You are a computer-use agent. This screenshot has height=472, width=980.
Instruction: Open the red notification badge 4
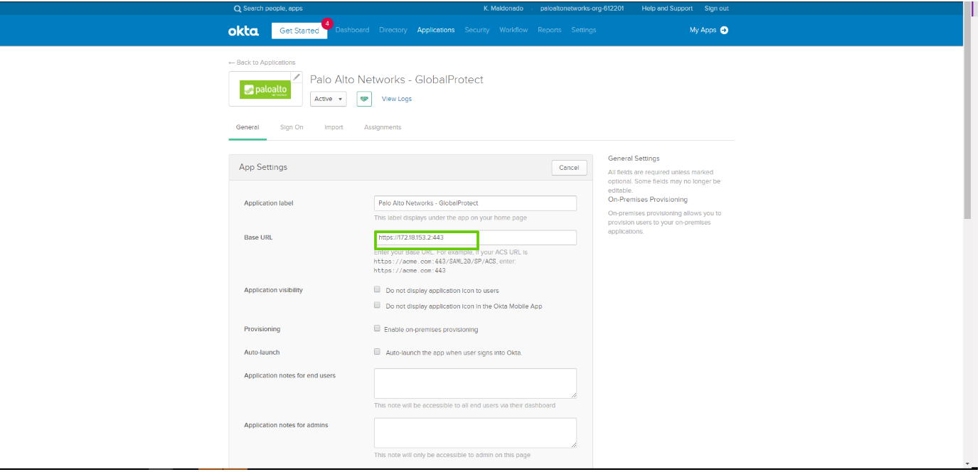(x=327, y=23)
